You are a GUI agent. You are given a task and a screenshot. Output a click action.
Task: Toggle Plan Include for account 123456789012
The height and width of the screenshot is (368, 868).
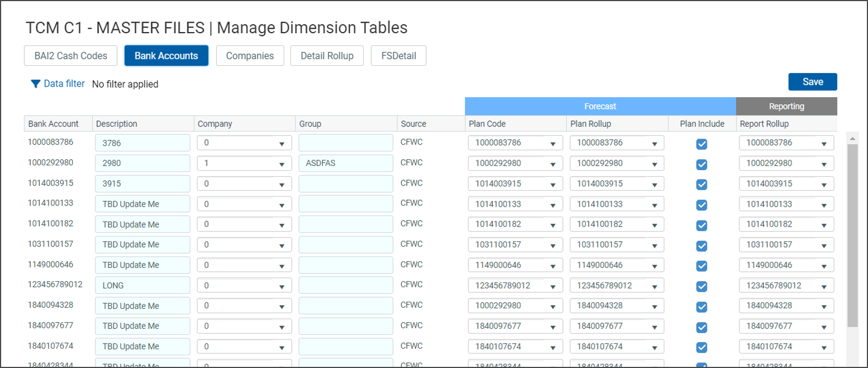(x=701, y=286)
